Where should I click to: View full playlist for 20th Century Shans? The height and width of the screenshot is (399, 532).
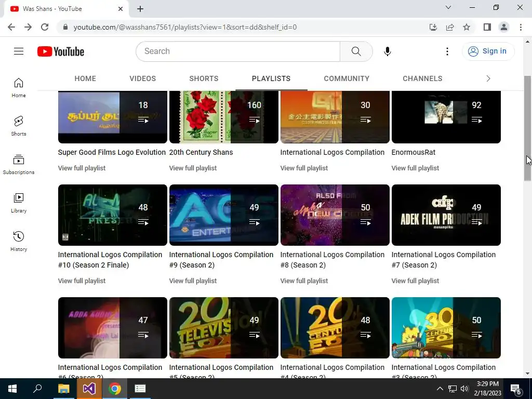click(193, 168)
